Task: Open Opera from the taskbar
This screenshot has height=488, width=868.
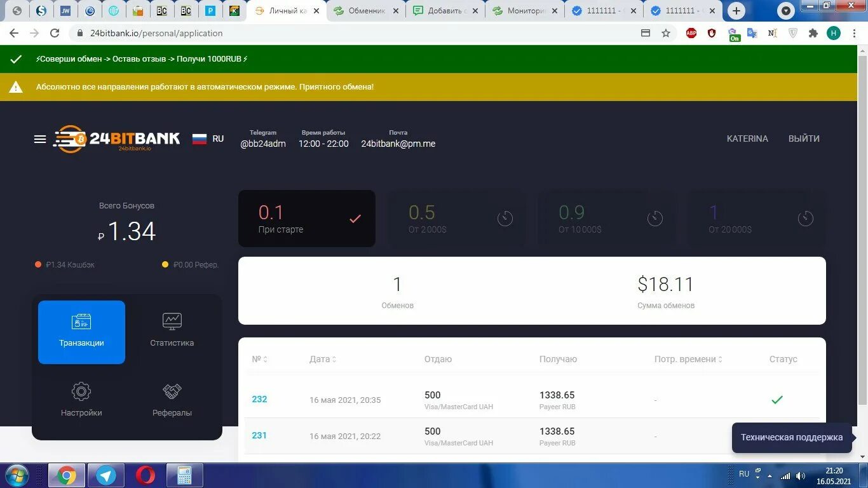Action: point(145,475)
